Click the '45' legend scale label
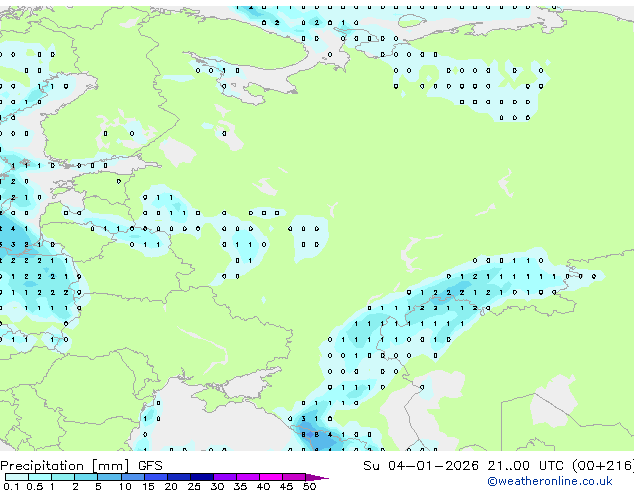Screen dimensions: 634x490 [x=286, y=486]
